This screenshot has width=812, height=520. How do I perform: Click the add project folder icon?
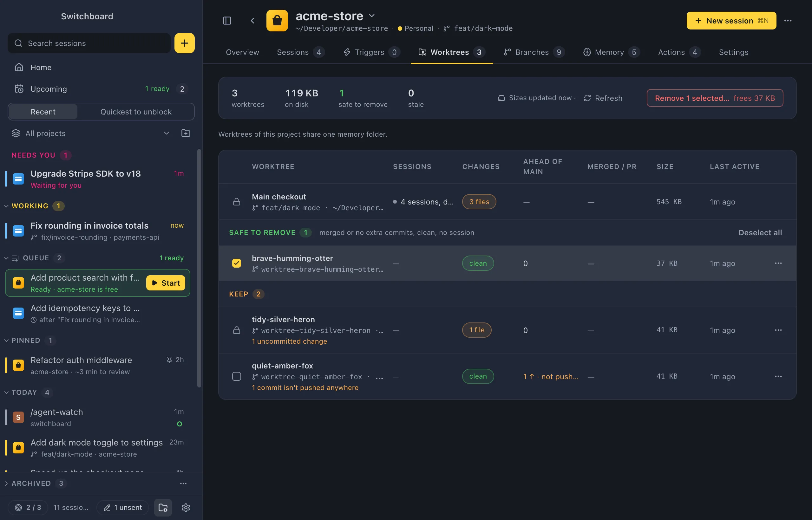(186, 133)
